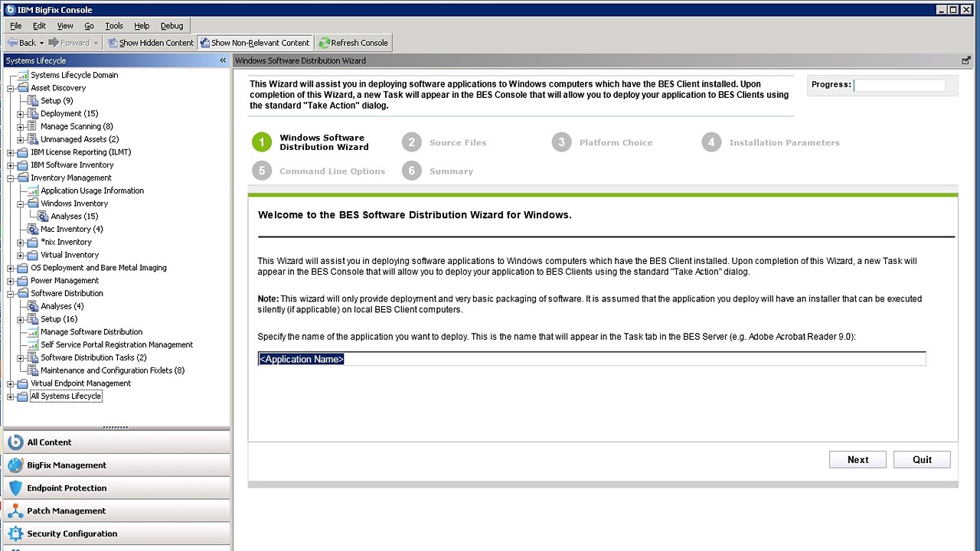Click the wizard Progress bar
The width and height of the screenshot is (980, 551).
click(900, 85)
